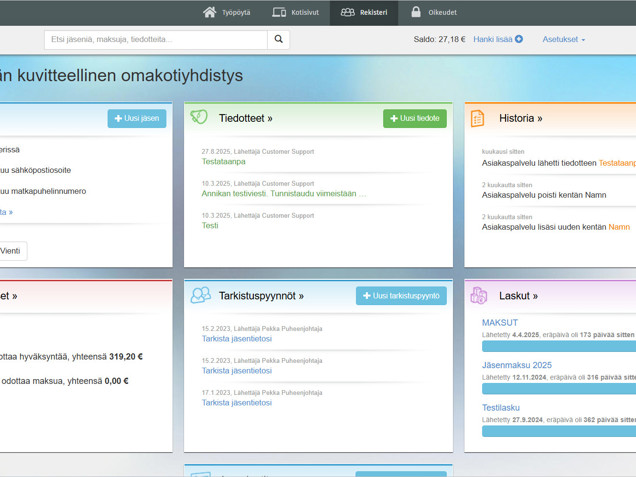
Task: Click the Uusi tarkistuspyyntö button
Action: 401,296
